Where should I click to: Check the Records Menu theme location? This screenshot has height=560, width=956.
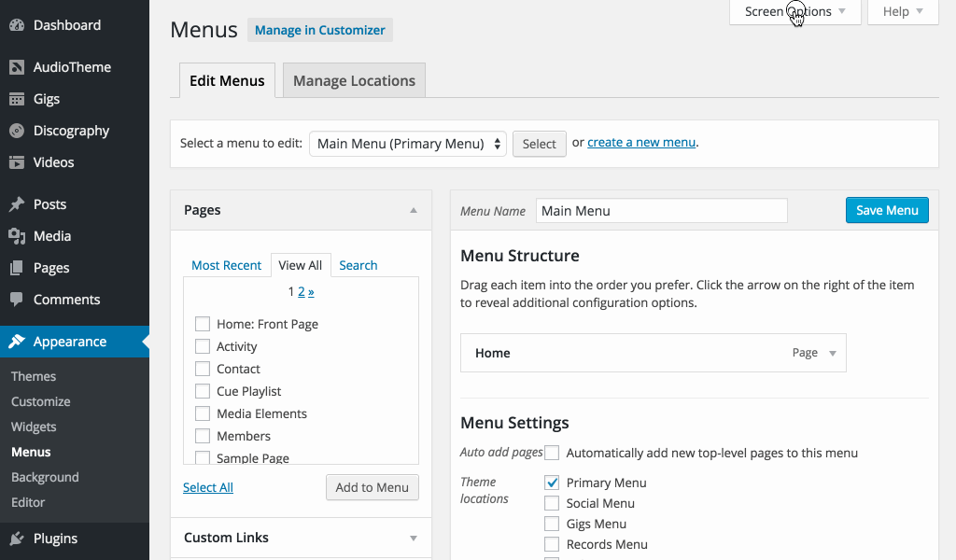click(x=552, y=544)
